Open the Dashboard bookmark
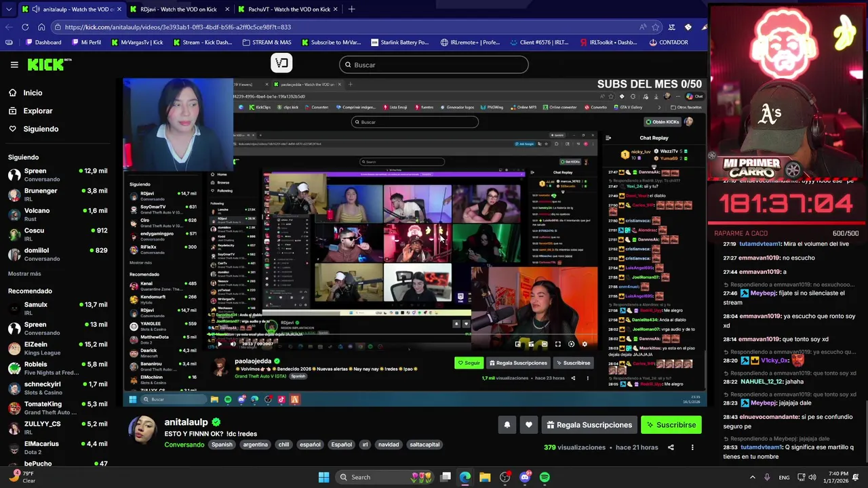 (43, 42)
